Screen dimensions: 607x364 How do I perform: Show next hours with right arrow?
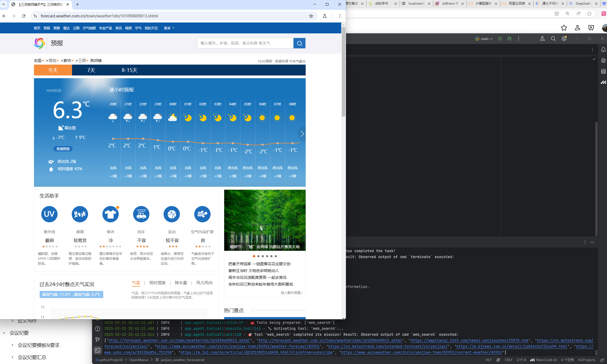point(302,134)
